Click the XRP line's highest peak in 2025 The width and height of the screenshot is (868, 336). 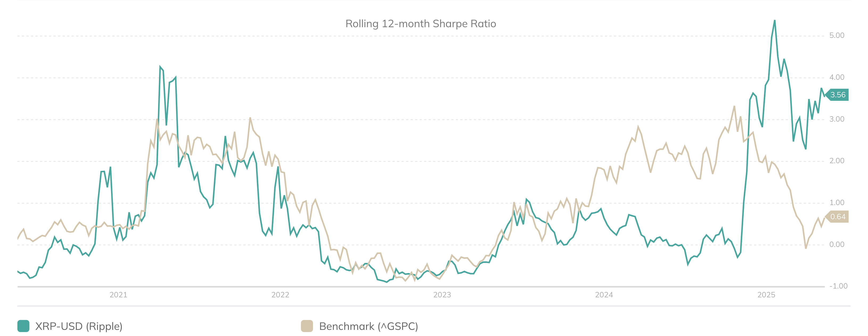click(774, 21)
